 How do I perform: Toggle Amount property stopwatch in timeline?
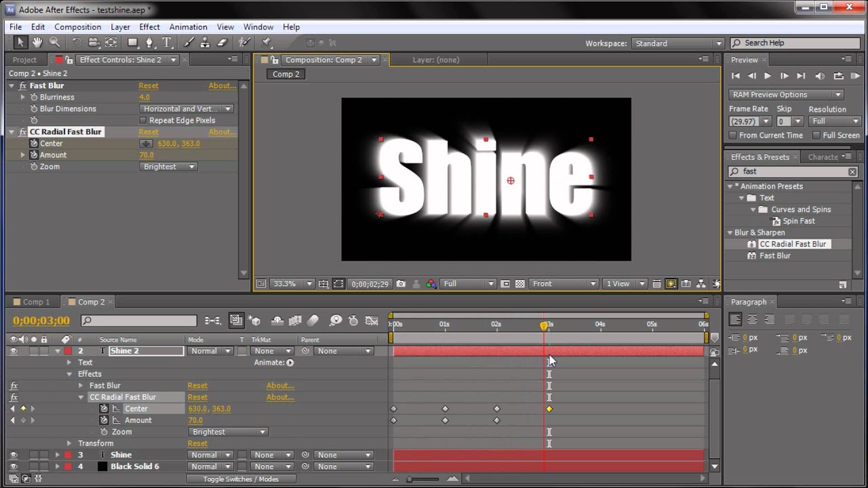104,420
